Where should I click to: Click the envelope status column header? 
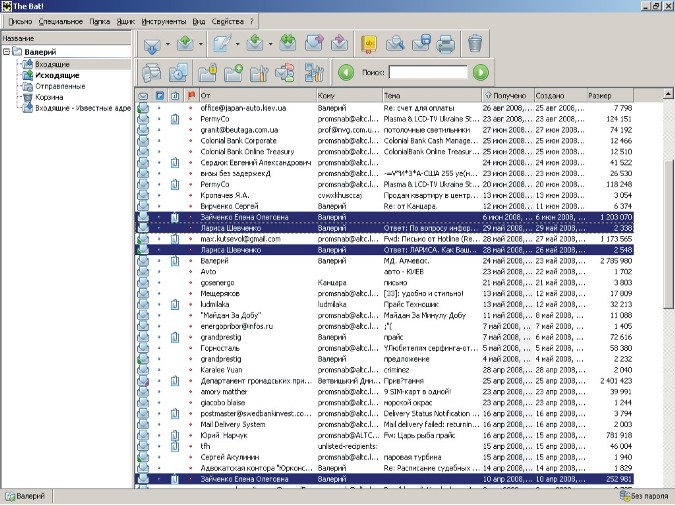click(x=143, y=96)
